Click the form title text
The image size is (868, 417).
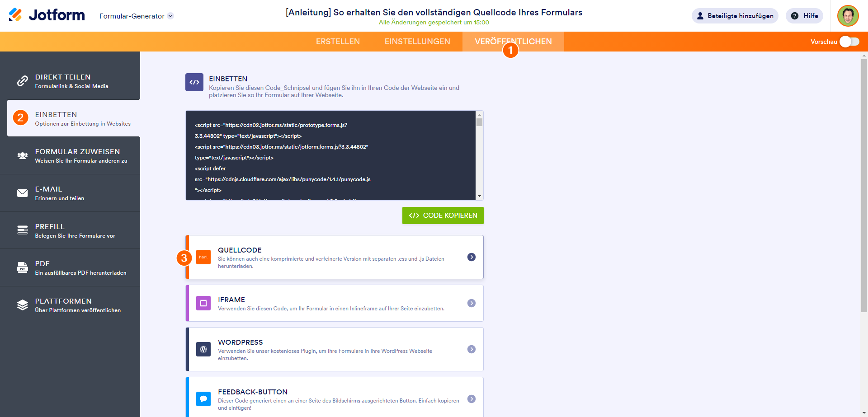point(434,12)
